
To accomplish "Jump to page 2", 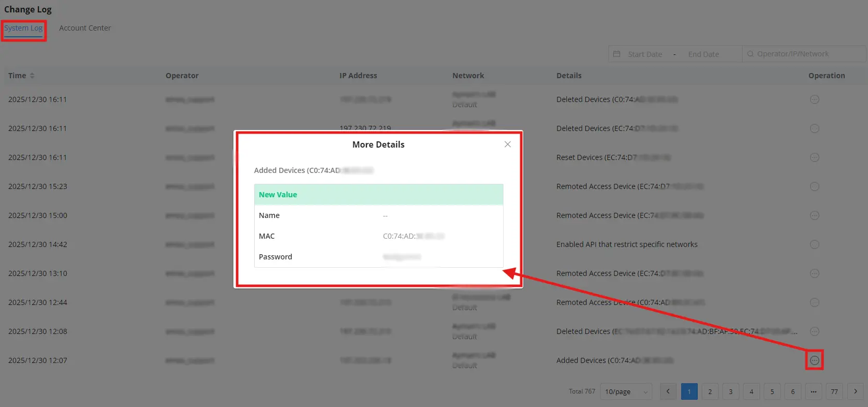I will click(710, 391).
